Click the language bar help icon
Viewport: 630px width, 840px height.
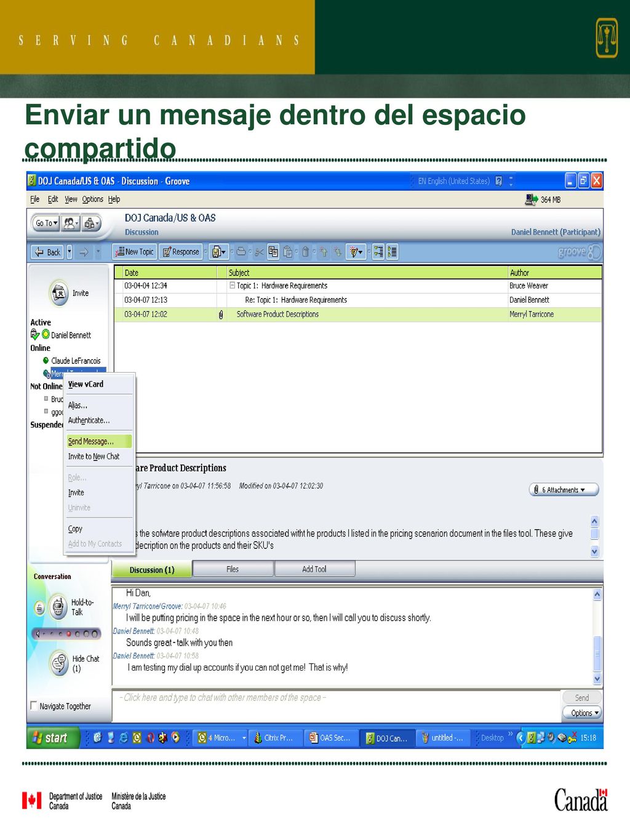point(499,181)
